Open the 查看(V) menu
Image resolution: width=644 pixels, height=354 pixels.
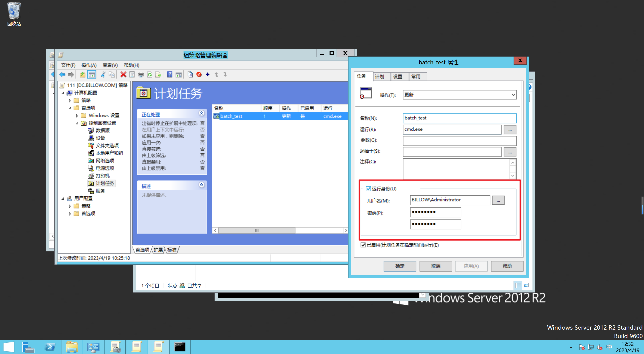tap(110, 65)
